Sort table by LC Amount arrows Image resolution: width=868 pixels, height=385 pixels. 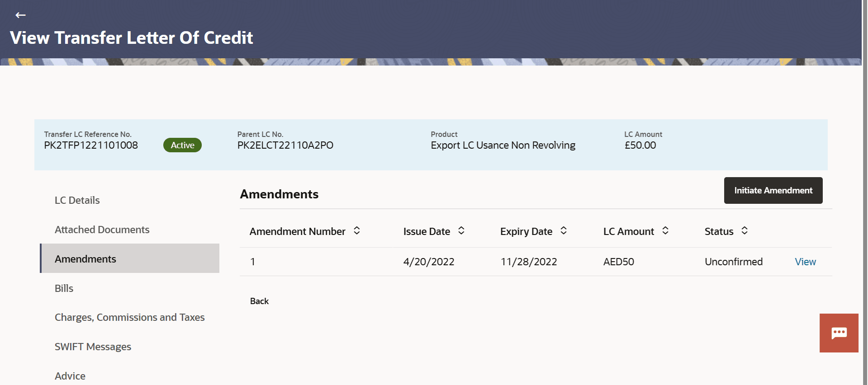pyautogui.click(x=665, y=231)
